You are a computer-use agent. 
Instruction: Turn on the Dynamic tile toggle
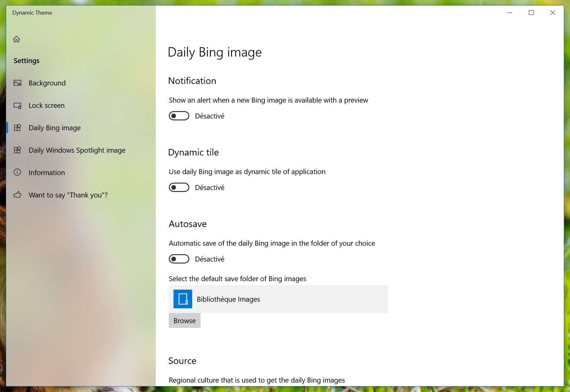pyautogui.click(x=179, y=187)
